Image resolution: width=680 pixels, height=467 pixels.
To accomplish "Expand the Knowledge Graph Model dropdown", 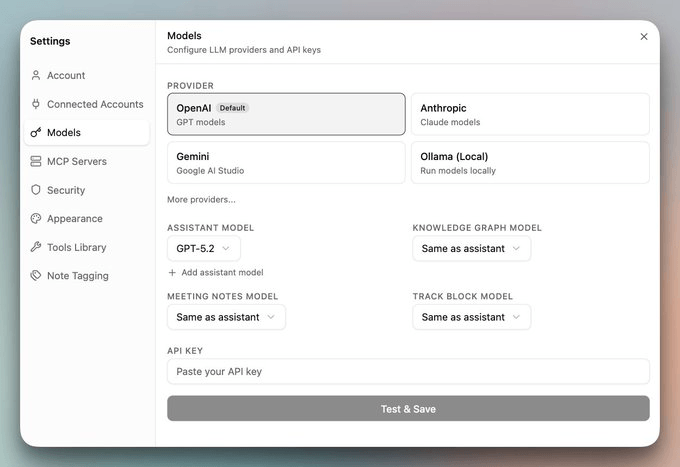I will click(471, 248).
